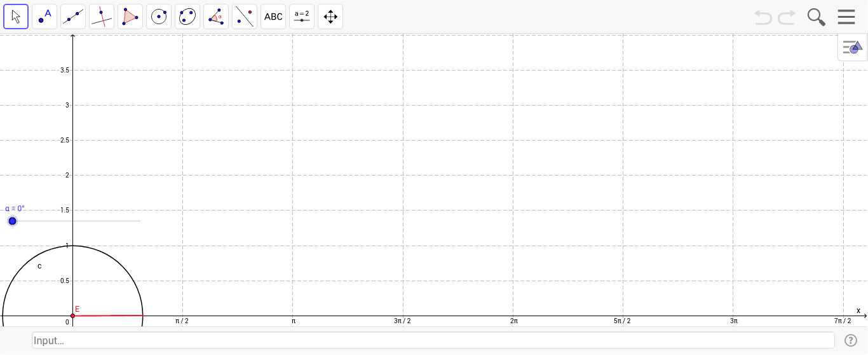Click the 2.5 y-axis label

65,140
